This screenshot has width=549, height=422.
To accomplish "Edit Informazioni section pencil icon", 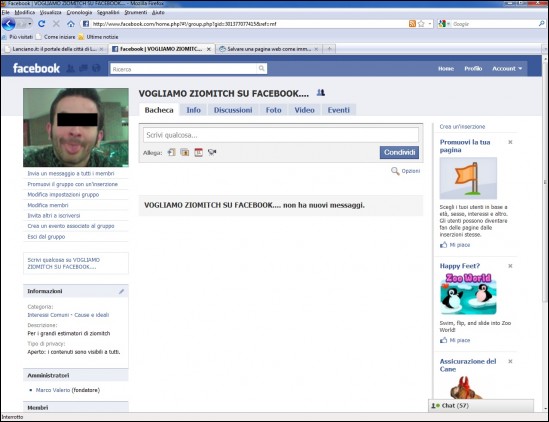I will (x=121, y=291).
